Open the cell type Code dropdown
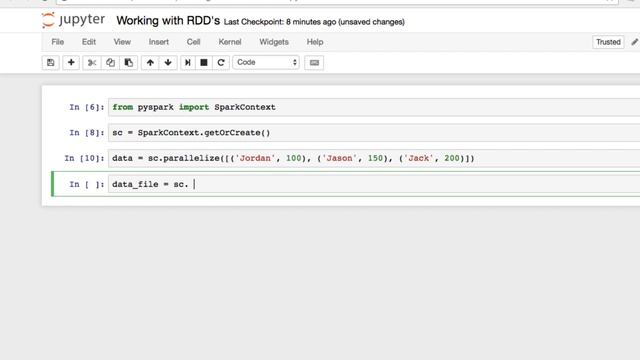The height and width of the screenshot is (360, 640). click(x=266, y=62)
